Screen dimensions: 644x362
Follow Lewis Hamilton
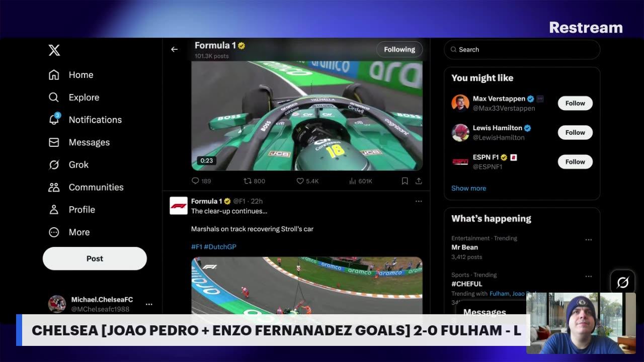[575, 132]
